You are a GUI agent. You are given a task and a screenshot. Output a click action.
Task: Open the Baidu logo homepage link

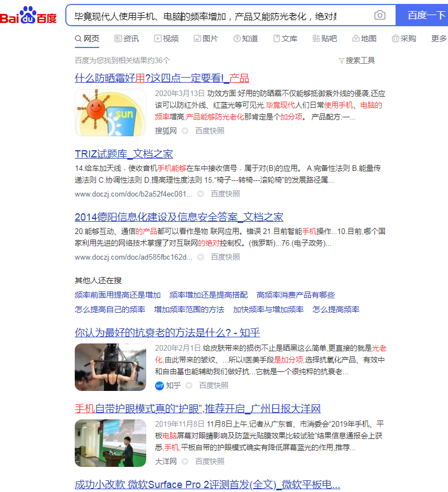(x=28, y=15)
